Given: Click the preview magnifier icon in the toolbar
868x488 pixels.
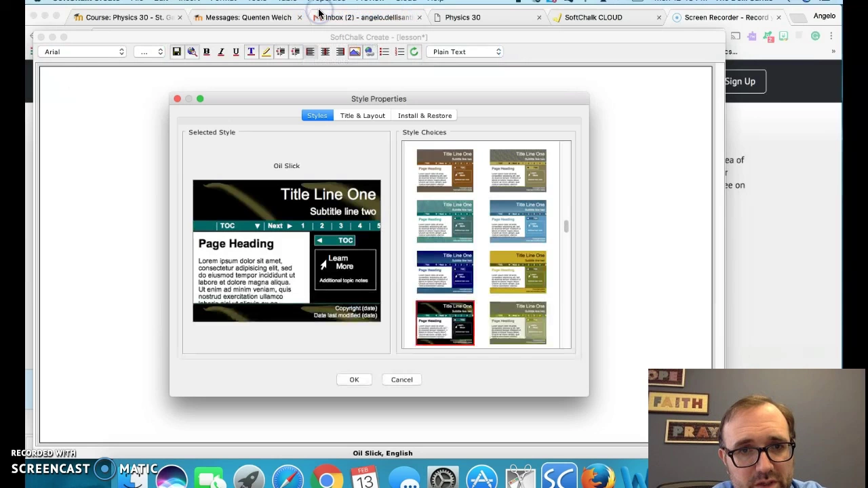Looking at the screenshot, I should pos(192,52).
